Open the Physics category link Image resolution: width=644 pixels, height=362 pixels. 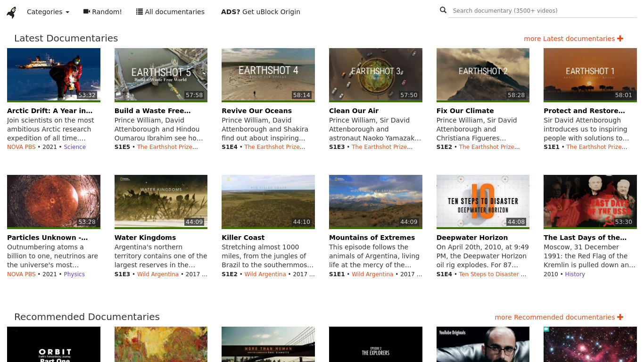pos(74,274)
